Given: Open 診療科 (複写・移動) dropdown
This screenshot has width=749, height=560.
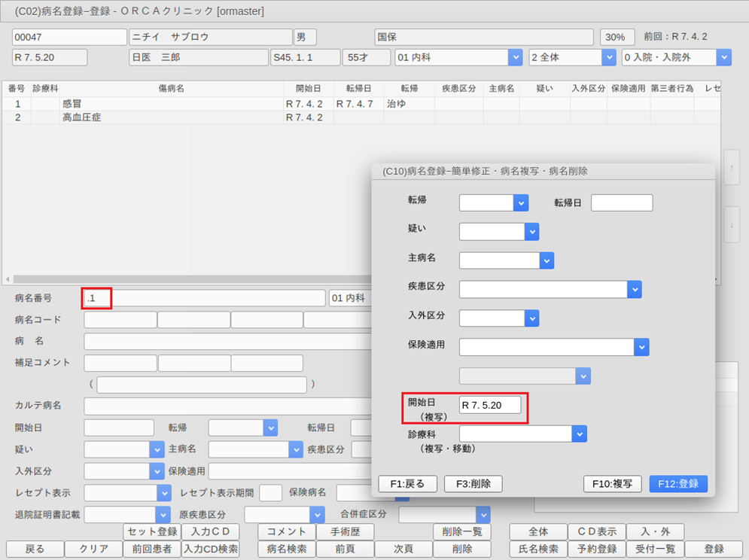Looking at the screenshot, I should coord(579,434).
